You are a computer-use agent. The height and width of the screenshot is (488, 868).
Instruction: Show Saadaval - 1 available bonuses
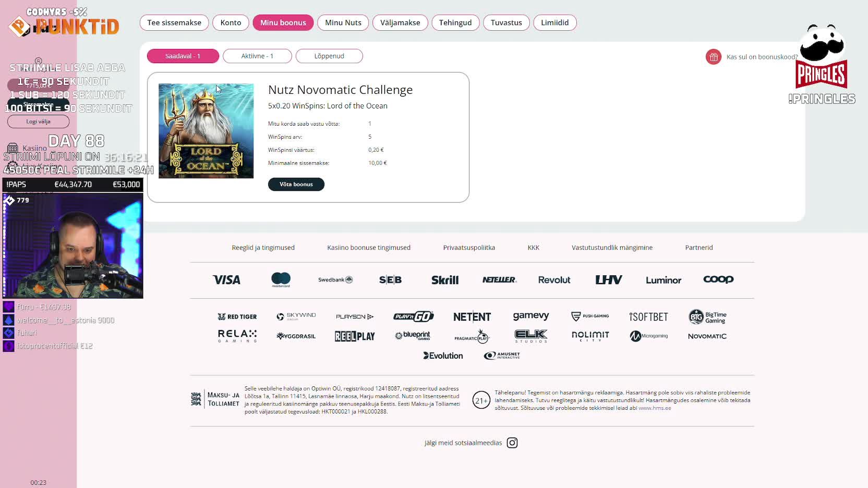click(183, 56)
